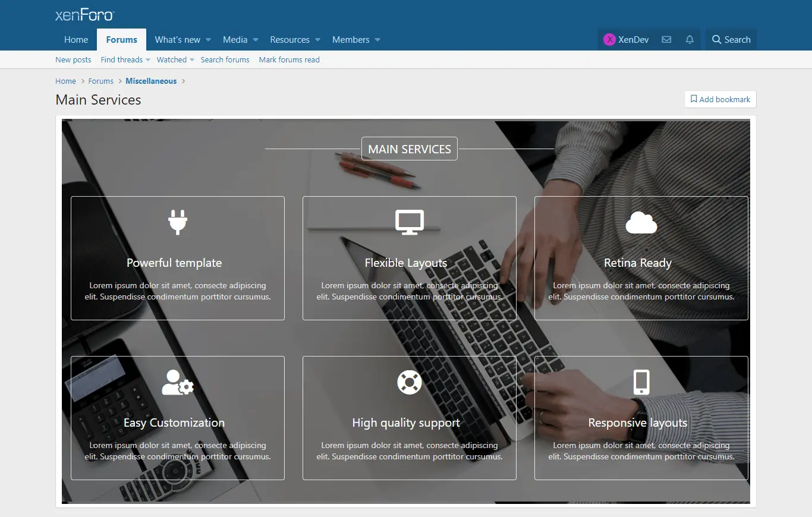Image resolution: width=812 pixels, height=517 pixels.
Task: Click Mark forums read
Action: click(x=289, y=59)
